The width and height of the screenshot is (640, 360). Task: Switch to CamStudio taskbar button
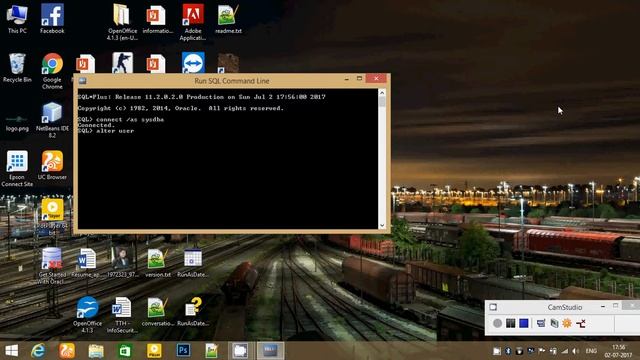tap(240, 351)
